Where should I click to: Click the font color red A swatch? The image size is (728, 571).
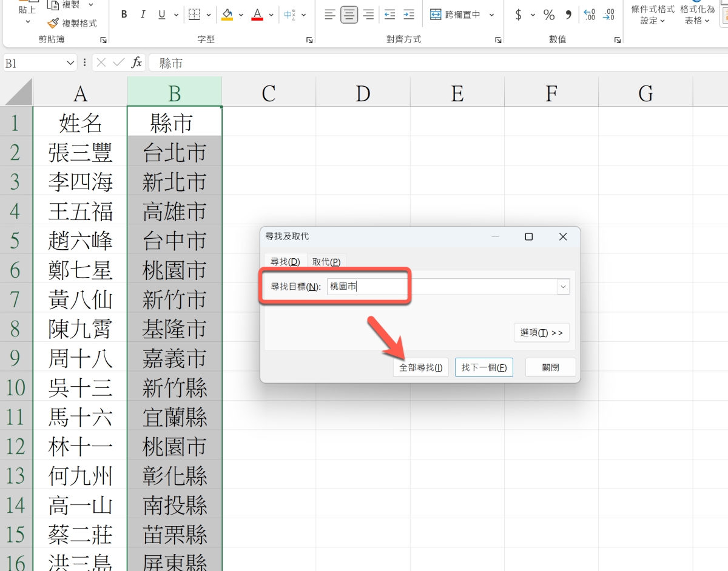257,15
